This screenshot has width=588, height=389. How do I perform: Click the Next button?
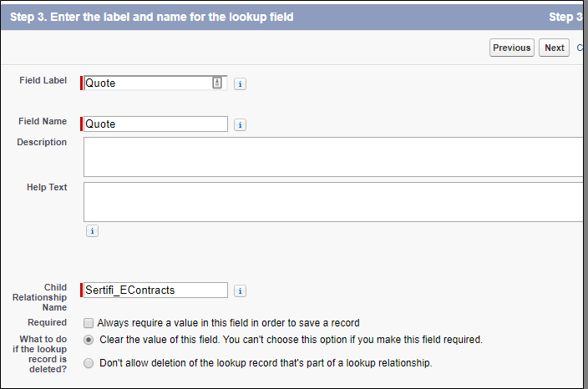(x=554, y=48)
